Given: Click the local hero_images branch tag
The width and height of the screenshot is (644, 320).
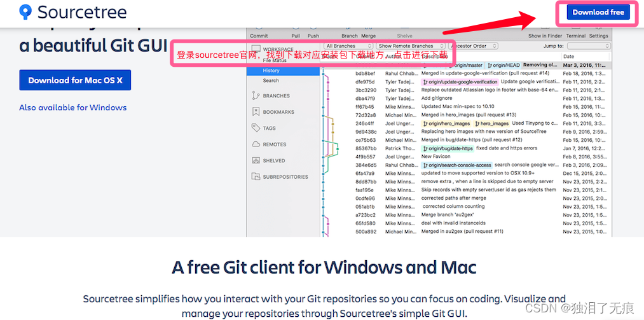Looking at the screenshot, I should [x=492, y=123].
